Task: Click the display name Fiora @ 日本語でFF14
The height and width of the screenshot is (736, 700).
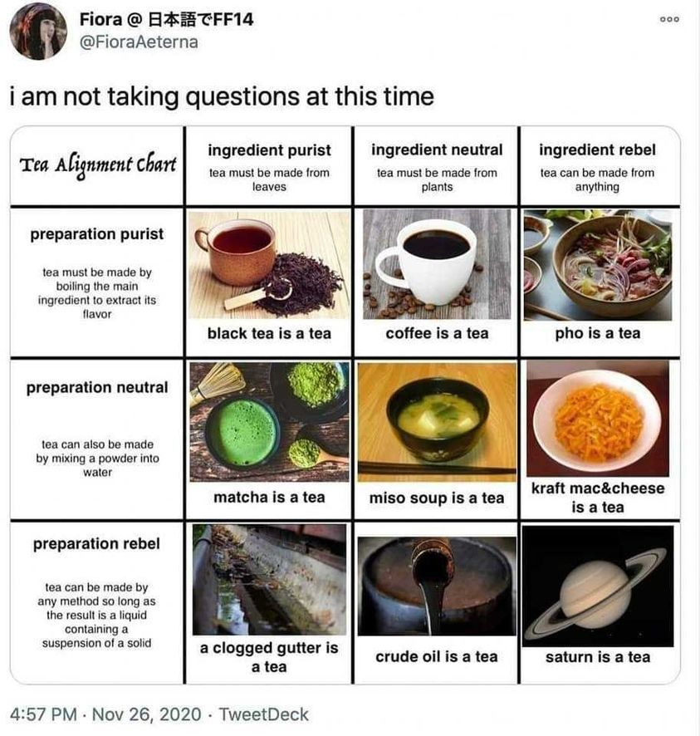Action: coord(167,19)
